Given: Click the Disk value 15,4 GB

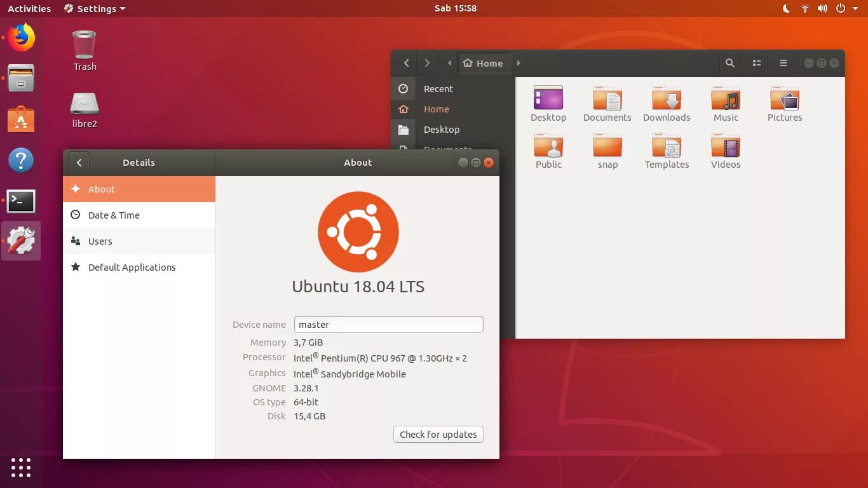Looking at the screenshot, I should coord(309,416).
